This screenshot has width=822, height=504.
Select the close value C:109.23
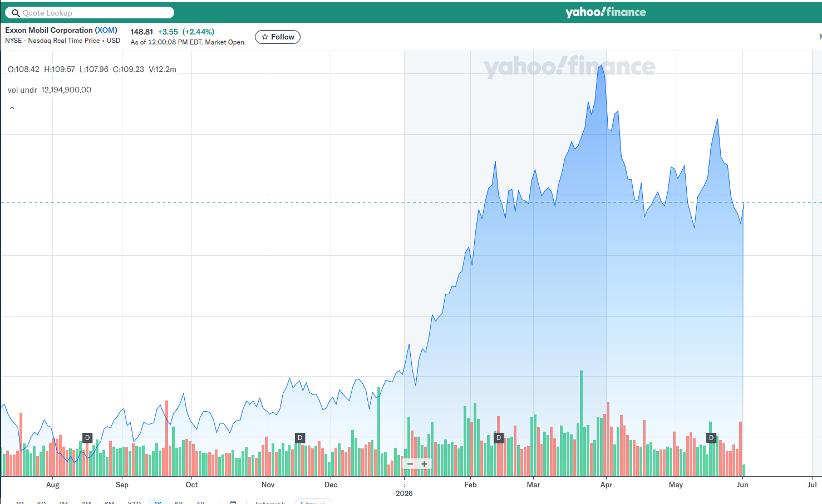[129, 70]
